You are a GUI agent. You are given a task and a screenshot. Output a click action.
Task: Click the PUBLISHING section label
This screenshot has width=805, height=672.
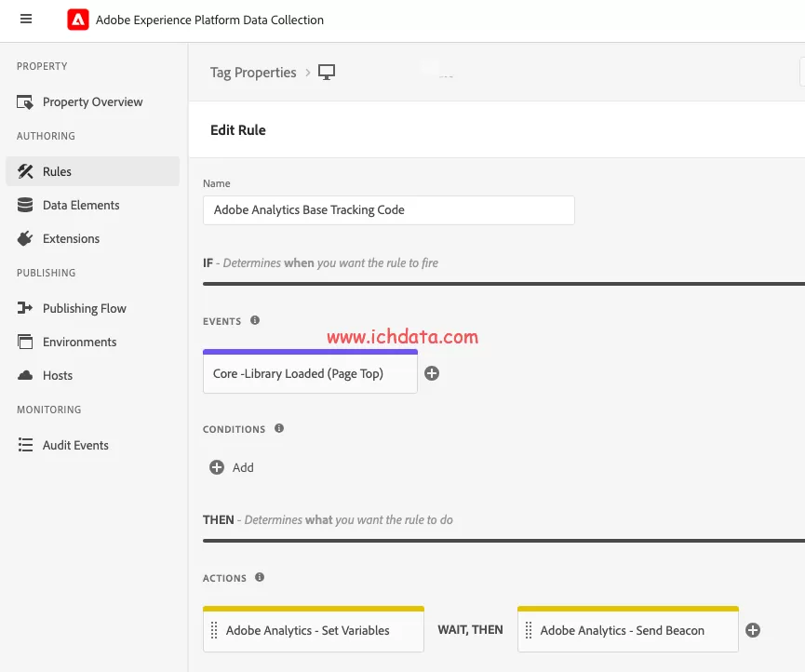pos(47,273)
